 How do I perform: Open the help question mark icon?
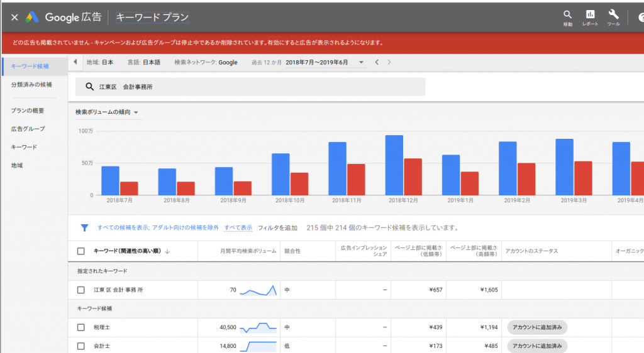coord(641,17)
